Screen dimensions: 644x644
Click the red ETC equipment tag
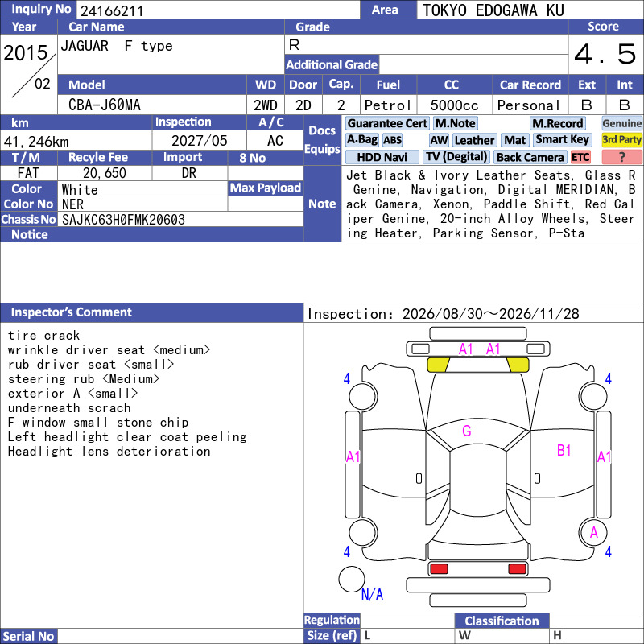pos(580,157)
